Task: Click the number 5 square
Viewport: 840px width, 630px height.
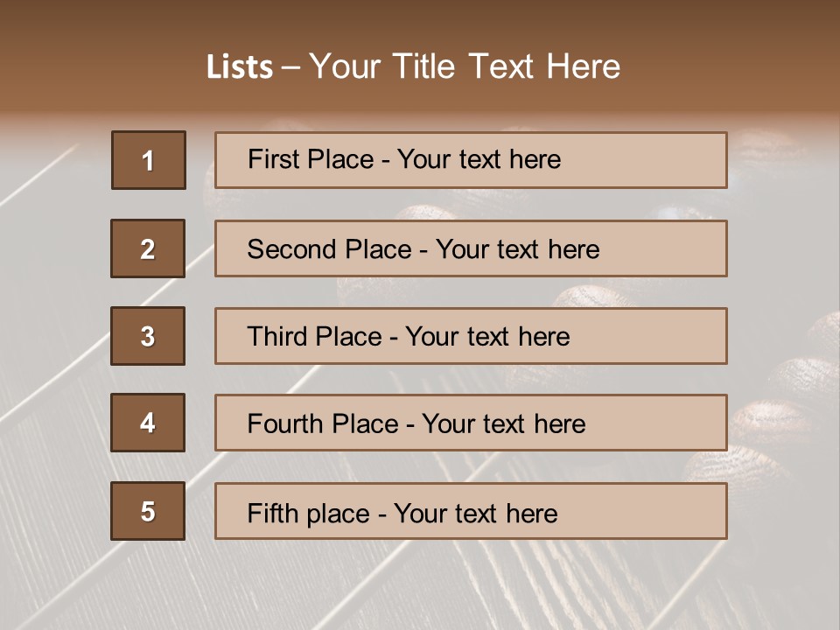Action: click(148, 511)
